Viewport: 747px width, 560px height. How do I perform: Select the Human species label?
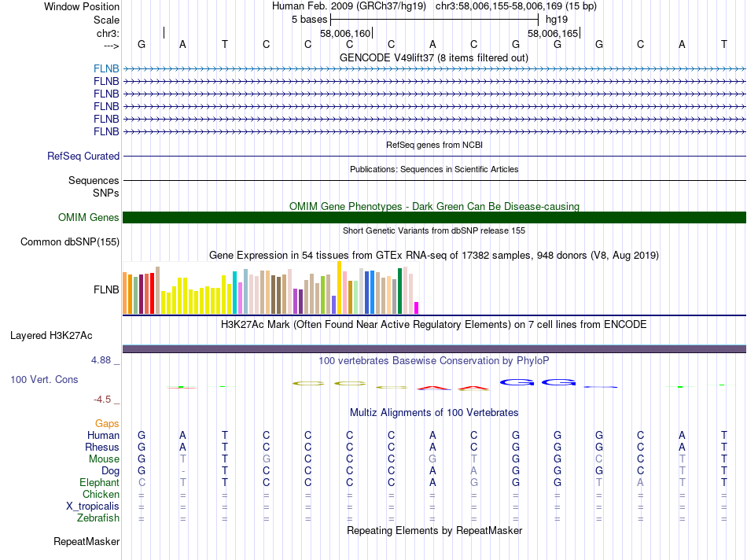[x=103, y=435]
